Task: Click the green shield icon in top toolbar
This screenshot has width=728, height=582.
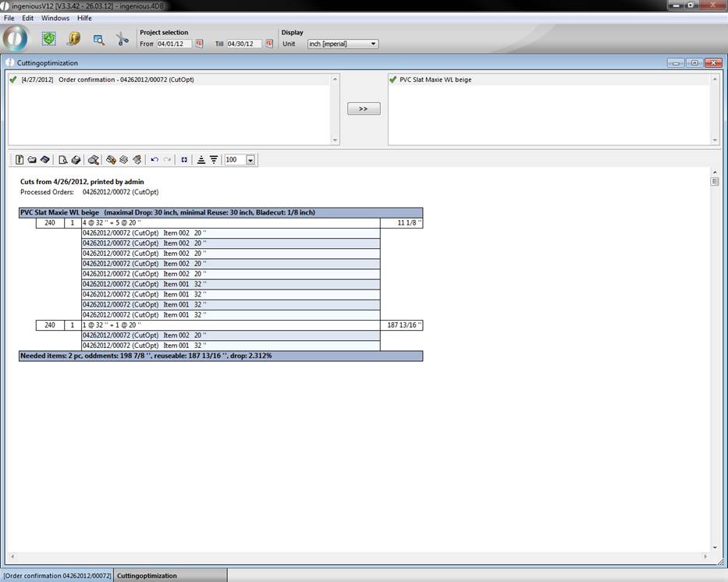Action: point(49,38)
